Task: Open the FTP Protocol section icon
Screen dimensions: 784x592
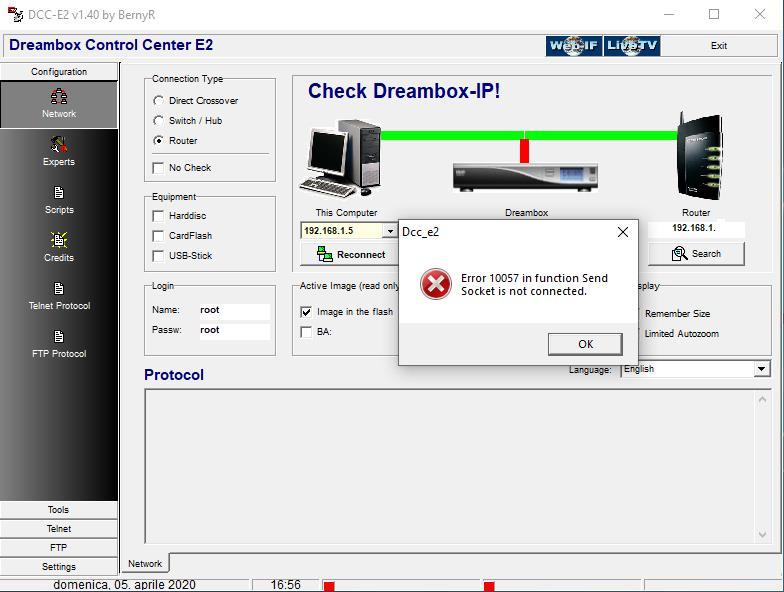Action: 59,336
